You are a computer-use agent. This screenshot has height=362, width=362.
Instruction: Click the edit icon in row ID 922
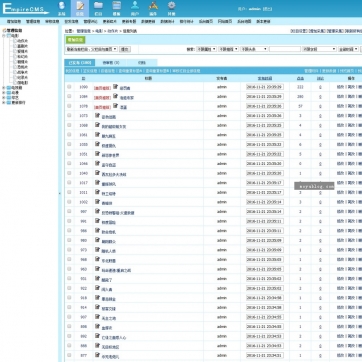[x=97, y=288]
